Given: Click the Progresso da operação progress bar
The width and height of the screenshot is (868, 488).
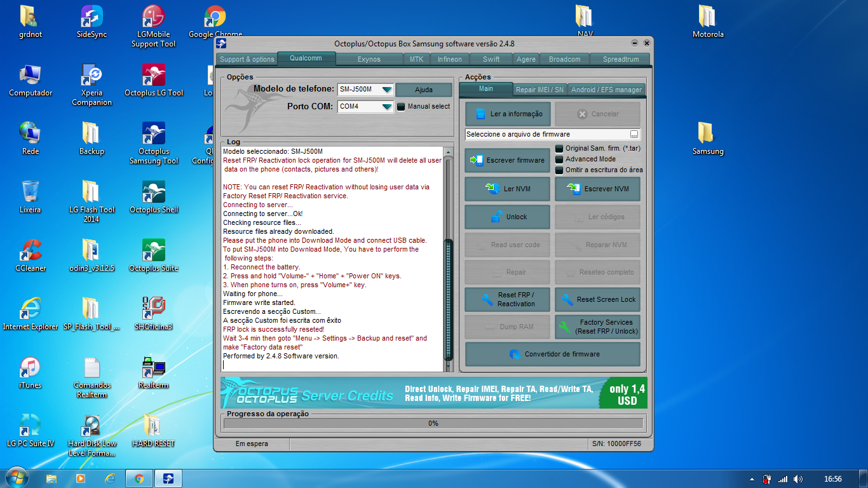Looking at the screenshot, I should [433, 423].
